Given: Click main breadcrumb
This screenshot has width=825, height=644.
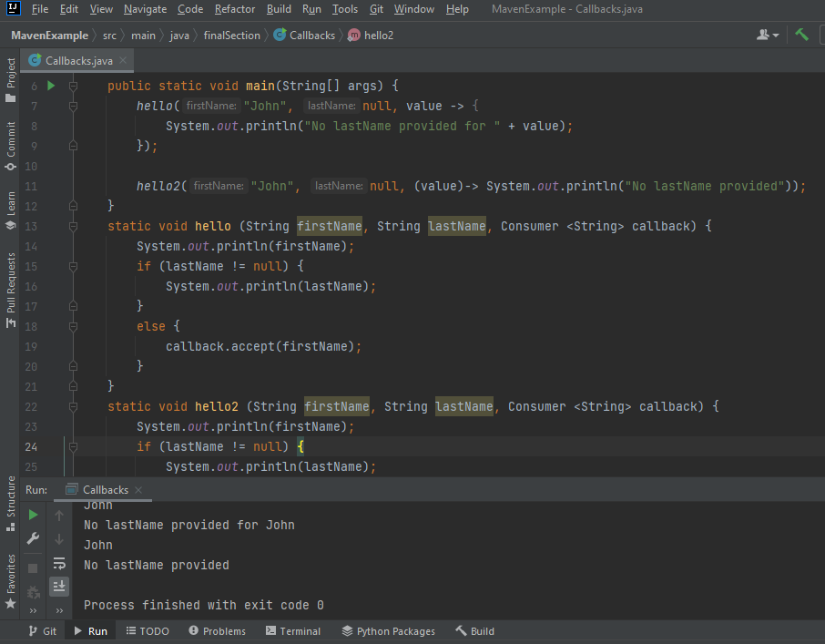Looking at the screenshot, I should (143, 36).
